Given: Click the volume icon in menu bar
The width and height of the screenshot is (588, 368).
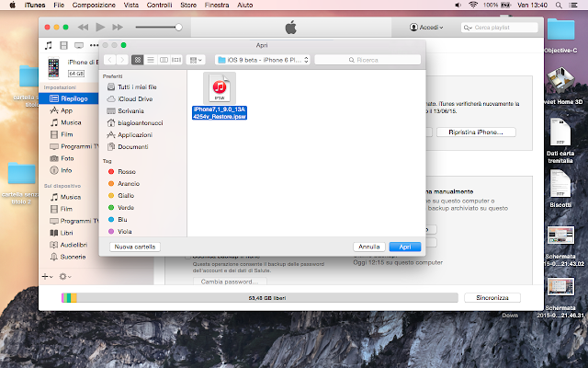Looking at the screenshot, I should [458, 5].
